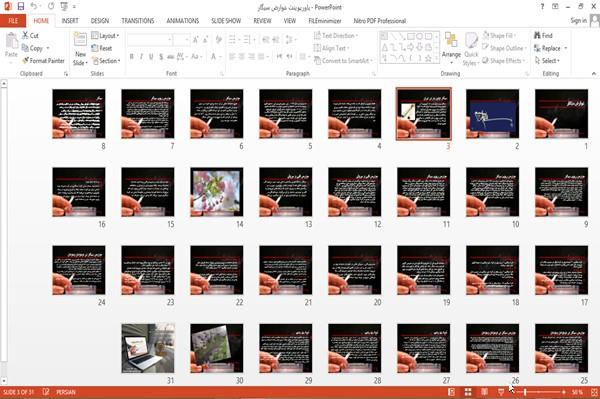Open the Layout dropdown

coord(106,36)
